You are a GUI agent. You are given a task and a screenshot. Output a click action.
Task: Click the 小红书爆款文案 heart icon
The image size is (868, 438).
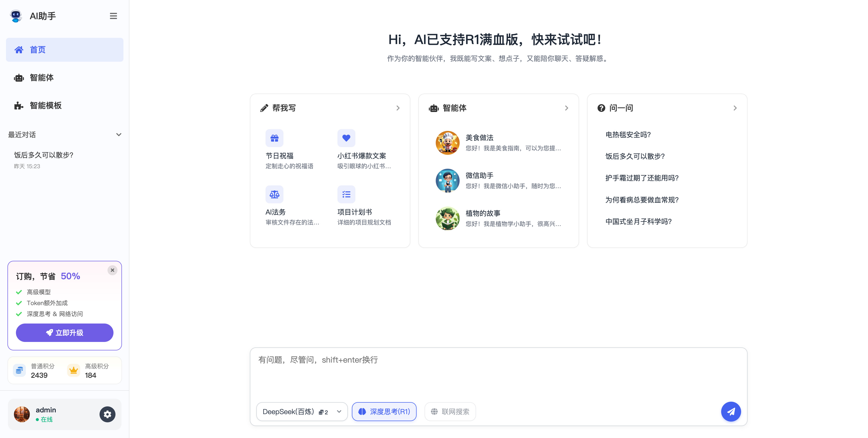tap(346, 138)
